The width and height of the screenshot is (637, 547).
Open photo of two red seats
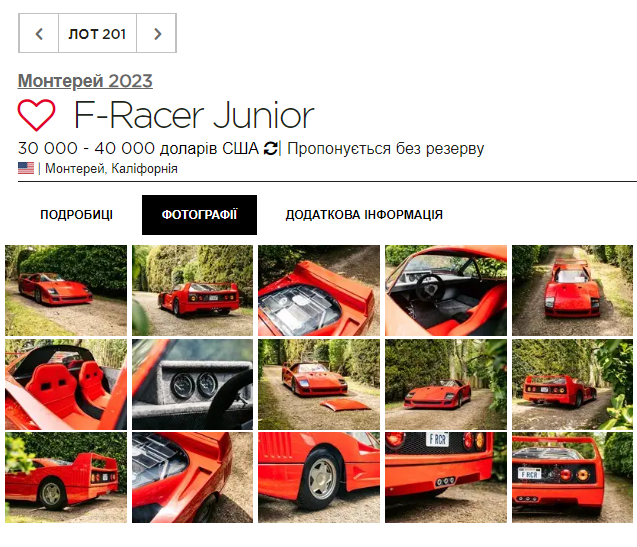click(66, 384)
